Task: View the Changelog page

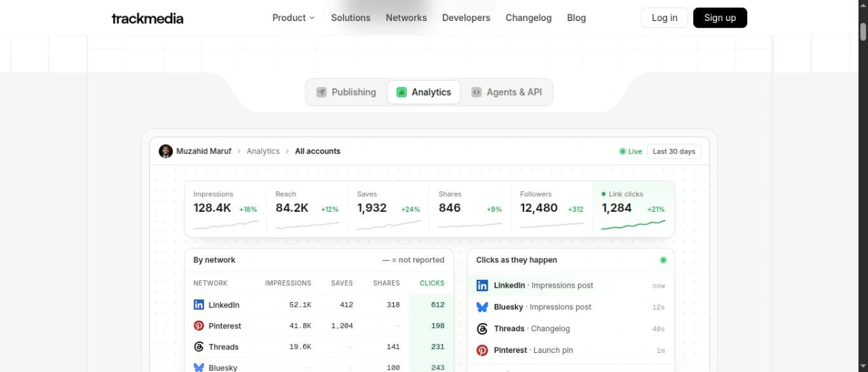Action: click(528, 18)
